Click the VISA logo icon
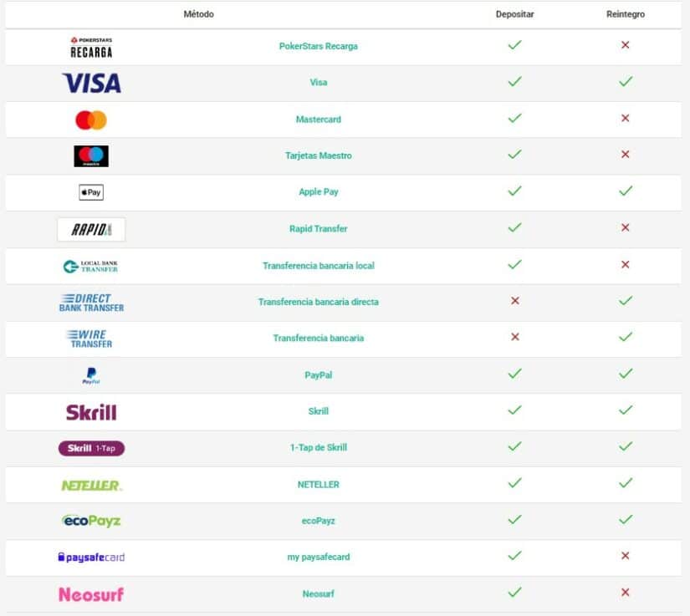The height and width of the screenshot is (616, 690). point(91,83)
